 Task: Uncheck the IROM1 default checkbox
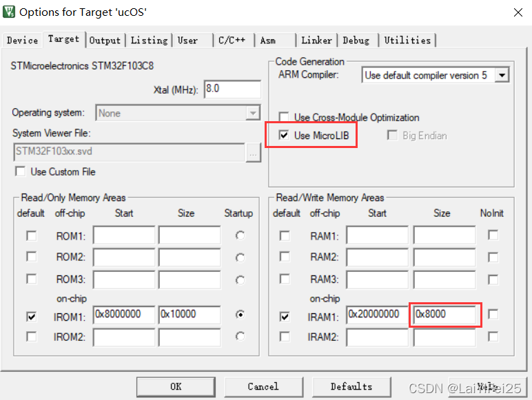[32, 317]
